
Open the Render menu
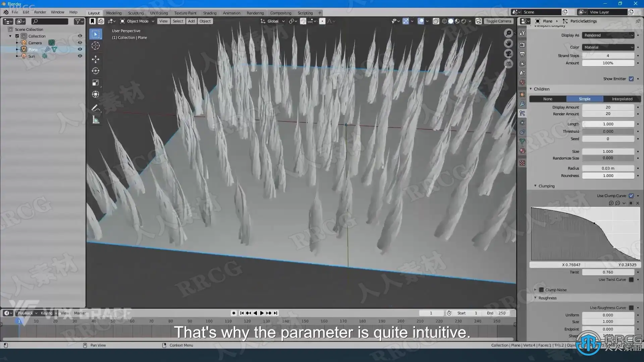pos(40,12)
